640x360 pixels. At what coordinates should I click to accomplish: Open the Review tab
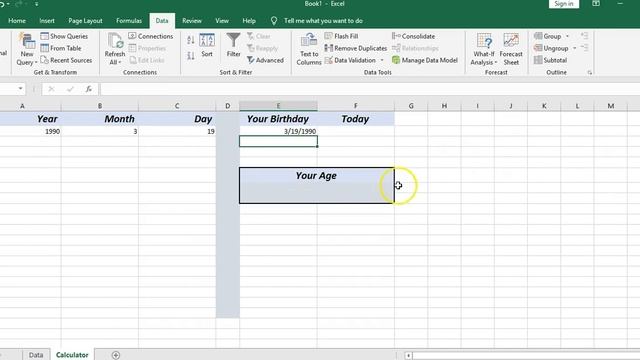tap(192, 20)
